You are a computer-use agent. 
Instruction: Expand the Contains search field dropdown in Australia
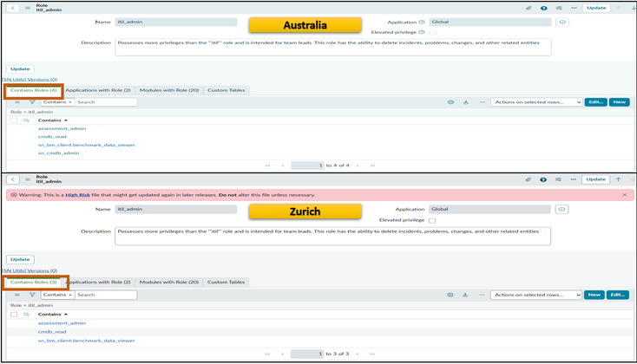[x=57, y=102]
